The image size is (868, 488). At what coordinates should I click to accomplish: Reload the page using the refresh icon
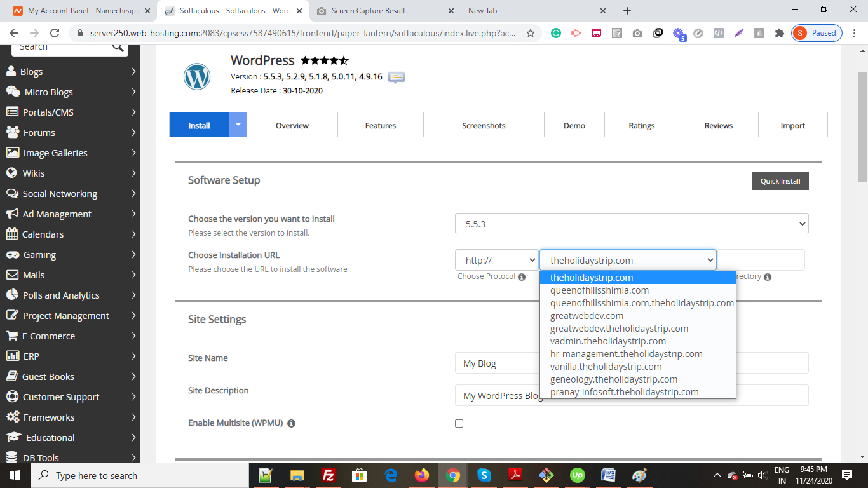click(55, 33)
